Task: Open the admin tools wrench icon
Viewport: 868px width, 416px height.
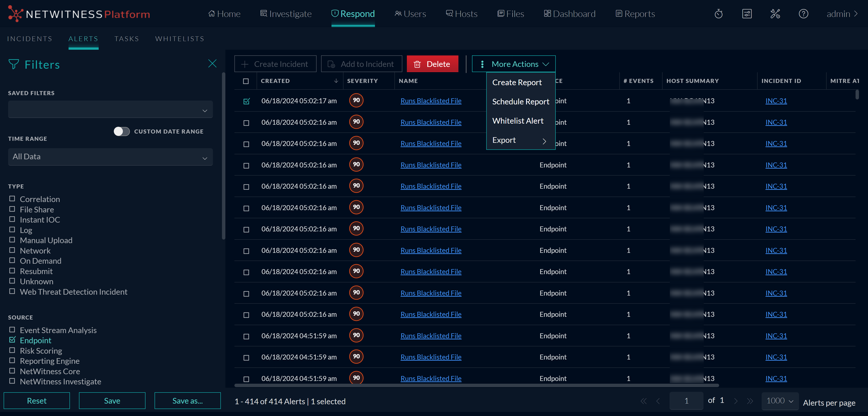Action: tap(775, 14)
